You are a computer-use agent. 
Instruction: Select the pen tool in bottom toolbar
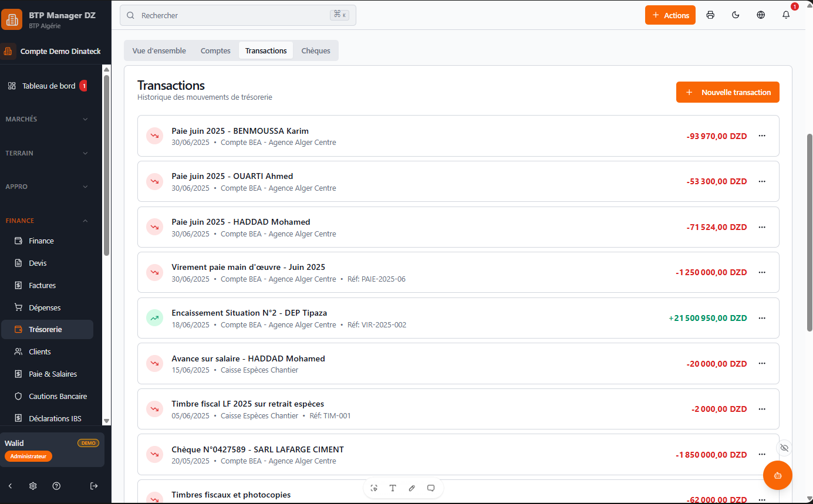click(412, 488)
